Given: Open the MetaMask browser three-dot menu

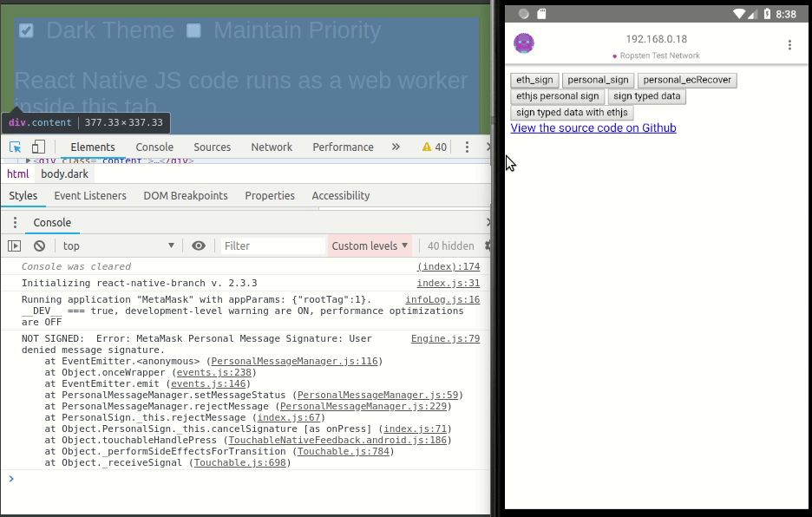Looking at the screenshot, I should [789, 45].
